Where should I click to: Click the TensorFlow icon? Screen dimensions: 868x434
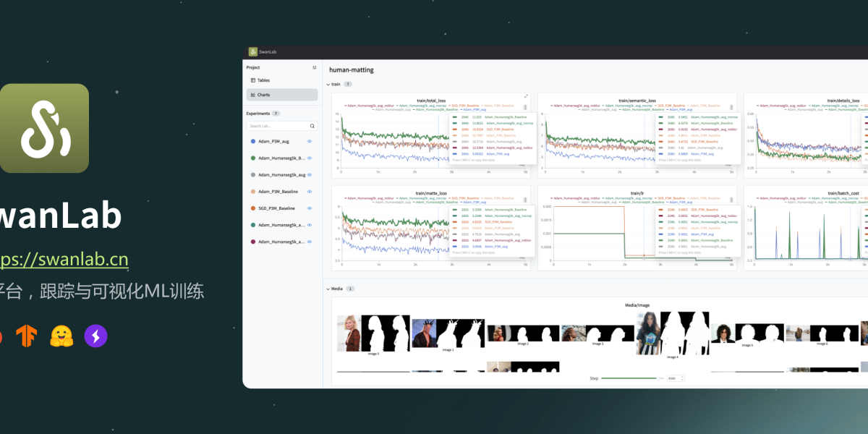click(27, 336)
